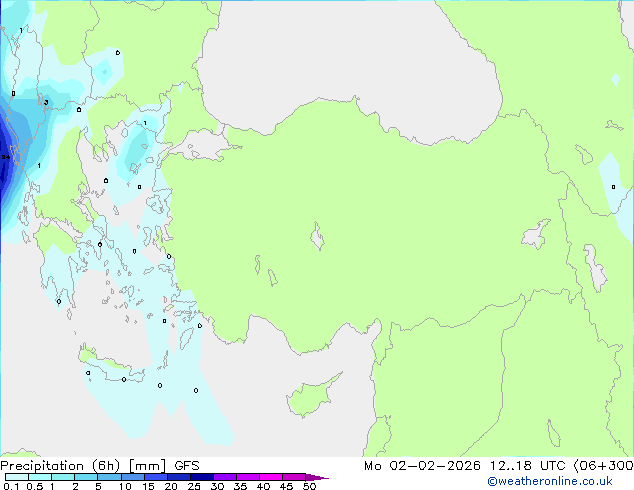
Task: Select the legend swatch between 10 and 15
Action: [x=132, y=477]
